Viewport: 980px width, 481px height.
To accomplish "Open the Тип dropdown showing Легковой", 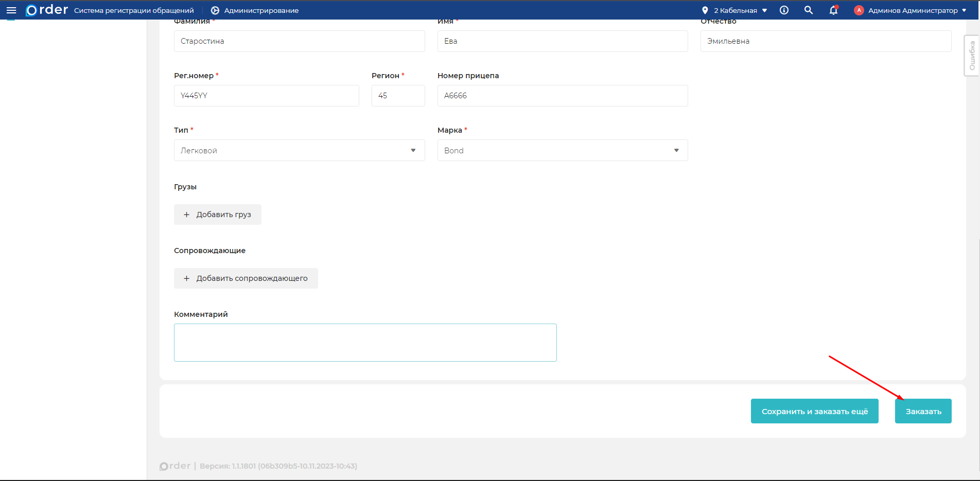I will tap(299, 150).
